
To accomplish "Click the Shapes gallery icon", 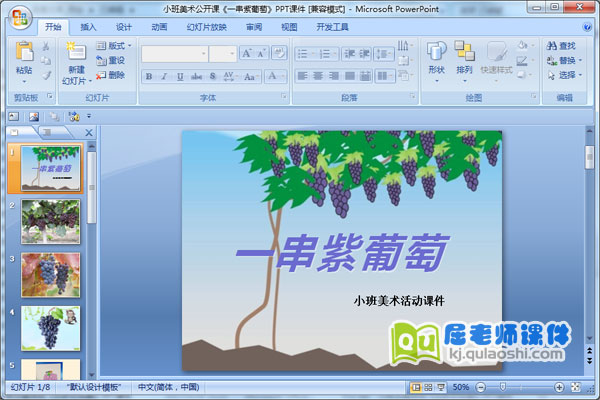I will pyautogui.click(x=437, y=51).
